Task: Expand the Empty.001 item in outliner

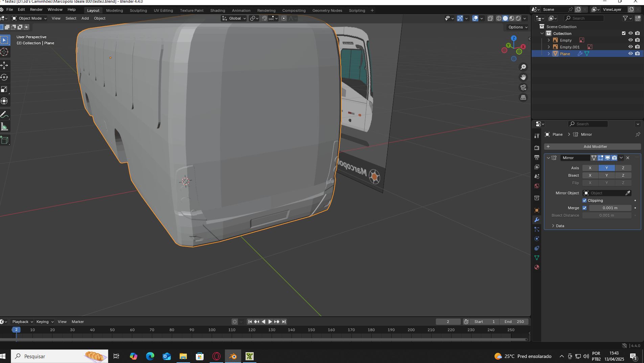Action: (x=549, y=47)
